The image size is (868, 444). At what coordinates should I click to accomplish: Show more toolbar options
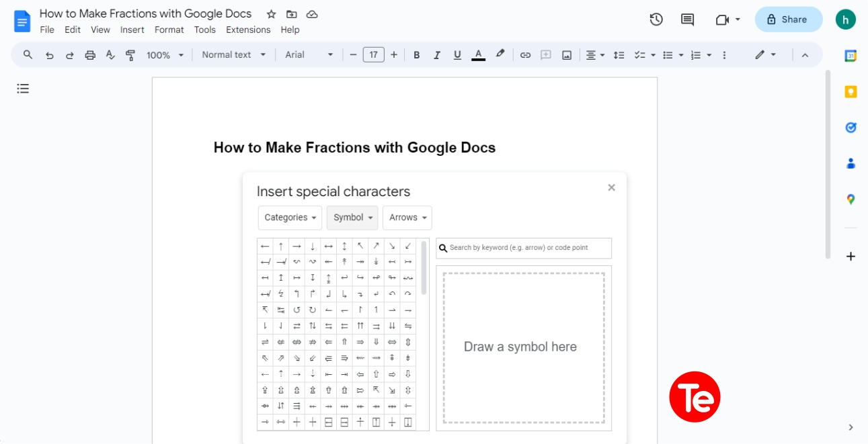click(724, 55)
